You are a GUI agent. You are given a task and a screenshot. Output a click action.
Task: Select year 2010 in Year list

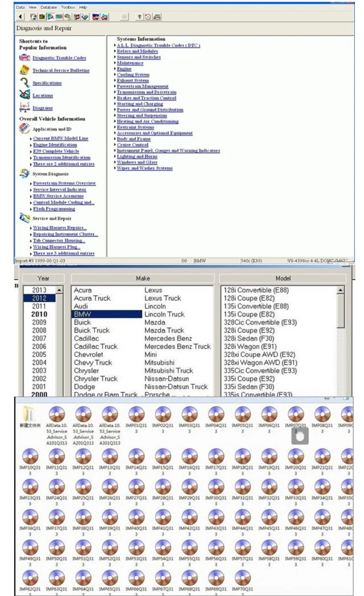(x=39, y=314)
